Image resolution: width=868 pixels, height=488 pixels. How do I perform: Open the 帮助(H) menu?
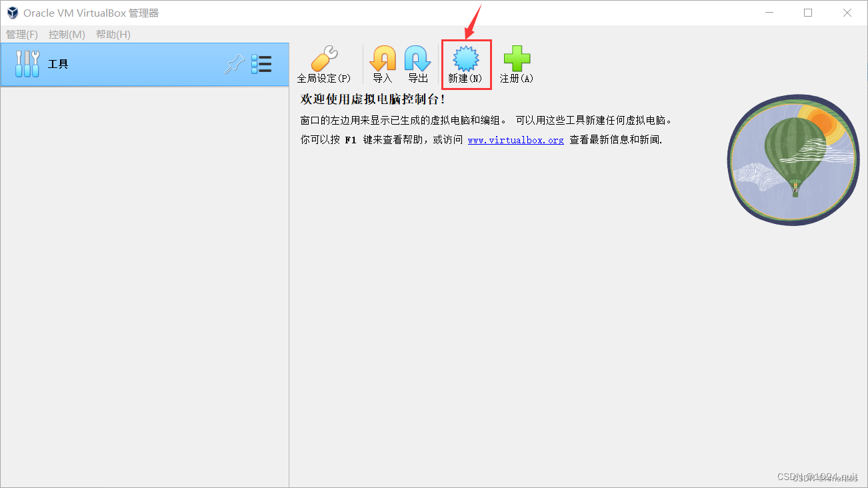tap(113, 35)
